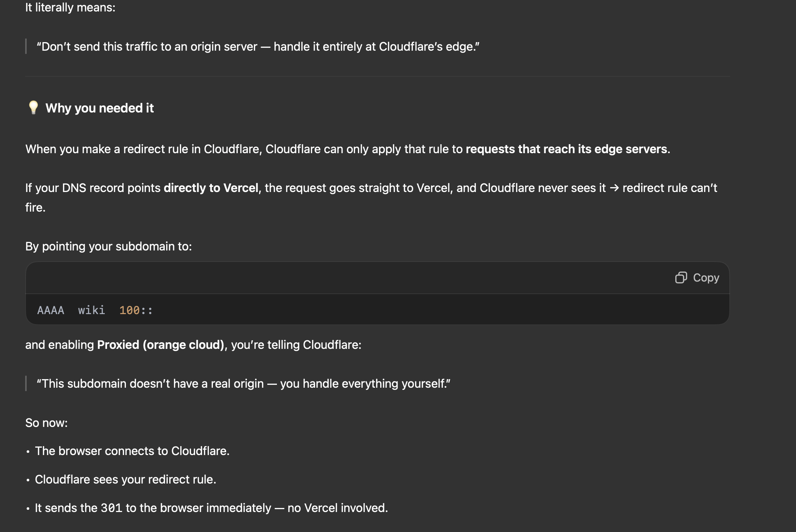Click the '100::' address in the code block
796x532 pixels.
[136, 310]
